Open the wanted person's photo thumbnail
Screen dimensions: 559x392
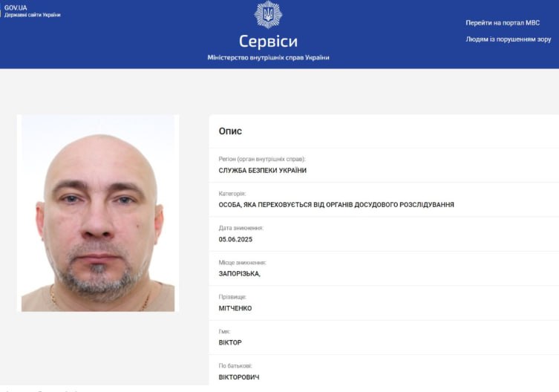(x=98, y=213)
